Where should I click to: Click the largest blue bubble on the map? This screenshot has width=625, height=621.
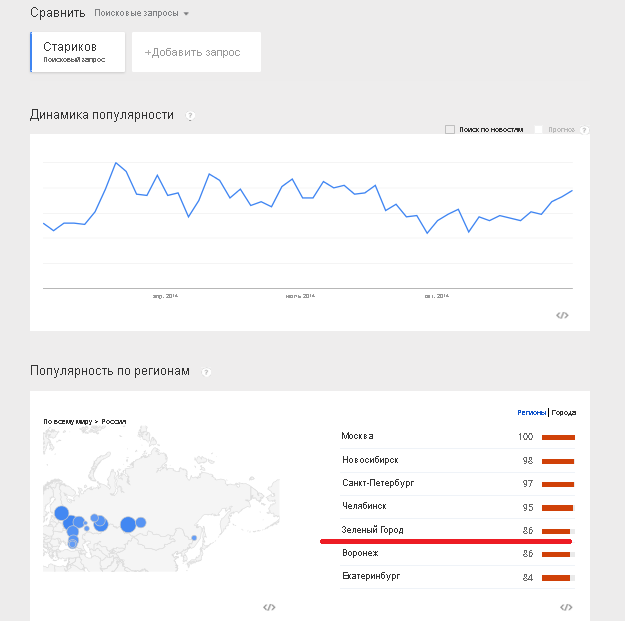coord(128,524)
